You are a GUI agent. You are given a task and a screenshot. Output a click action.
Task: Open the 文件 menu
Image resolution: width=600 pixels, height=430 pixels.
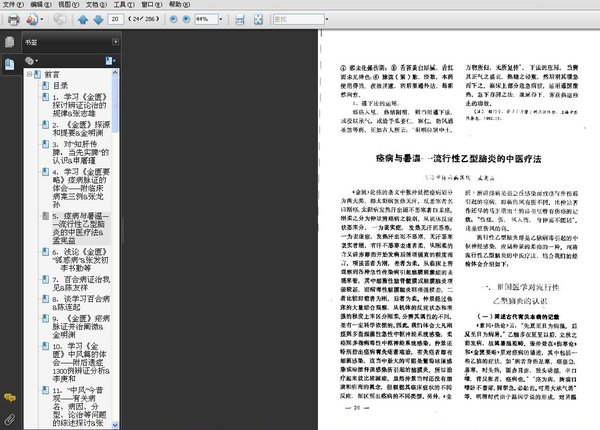tap(13, 5)
